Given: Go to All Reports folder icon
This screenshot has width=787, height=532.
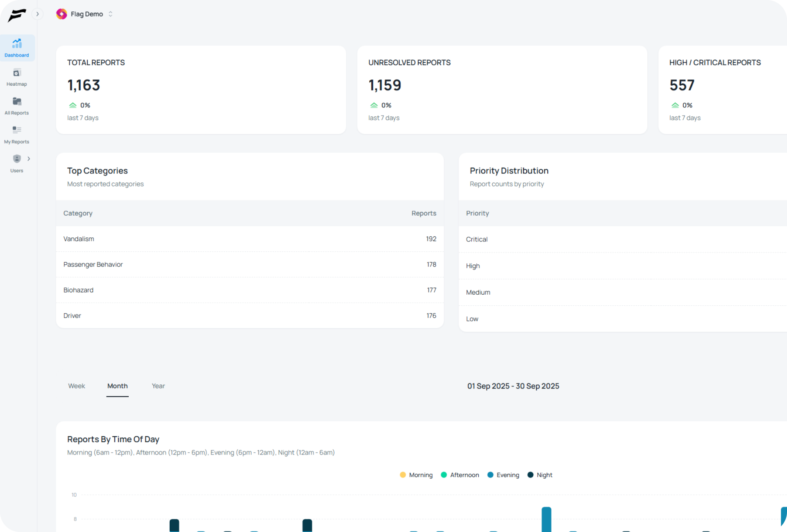Looking at the screenshot, I should [x=17, y=101].
